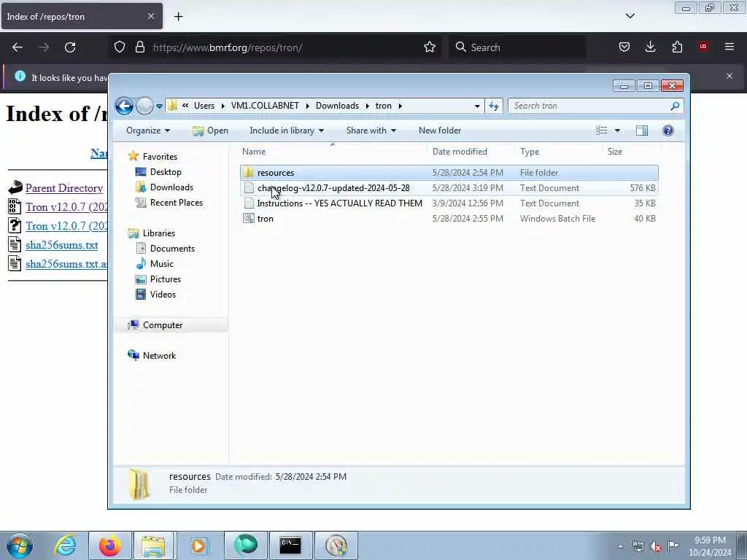
Task: Open a new Firefox tab
Action: 178,17
